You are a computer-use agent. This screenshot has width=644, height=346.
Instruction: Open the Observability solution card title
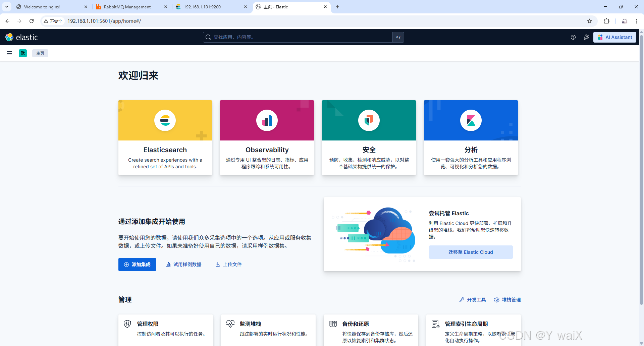(267, 150)
